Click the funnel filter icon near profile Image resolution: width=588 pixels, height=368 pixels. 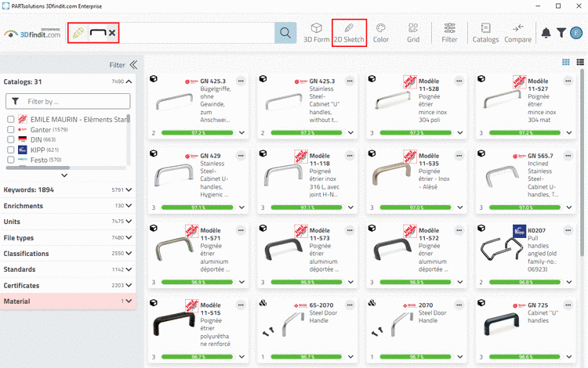pyautogui.click(x=561, y=33)
